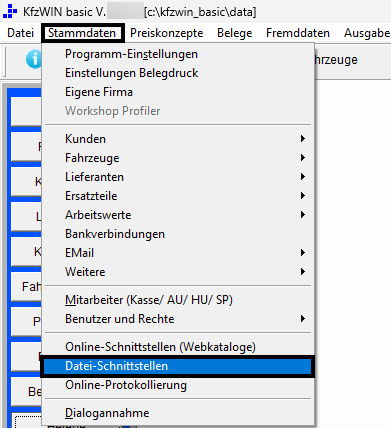Expand the Kunden submenu arrow
The height and width of the screenshot is (428, 391).
click(302, 139)
